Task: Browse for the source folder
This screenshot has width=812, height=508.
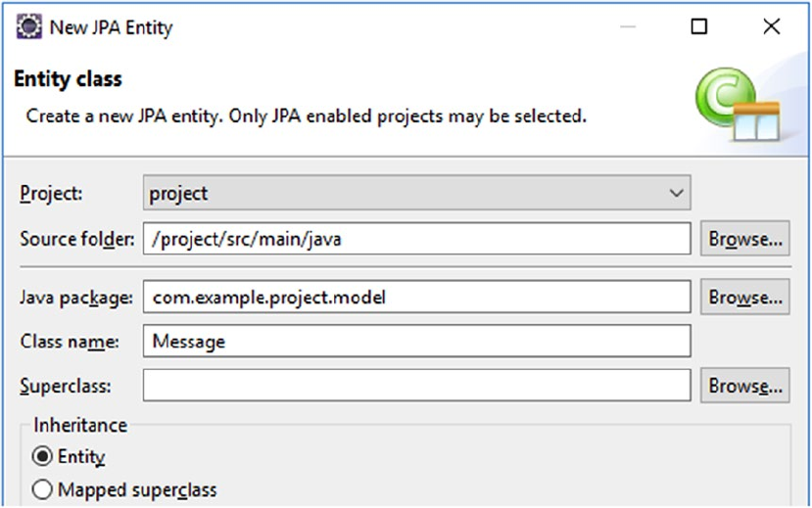Action: [x=745, y=239]
